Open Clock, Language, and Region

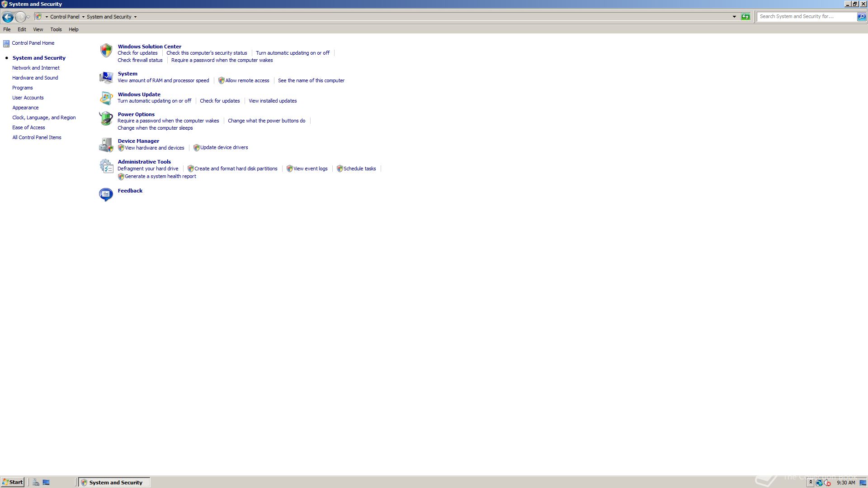tap(44, 118)
